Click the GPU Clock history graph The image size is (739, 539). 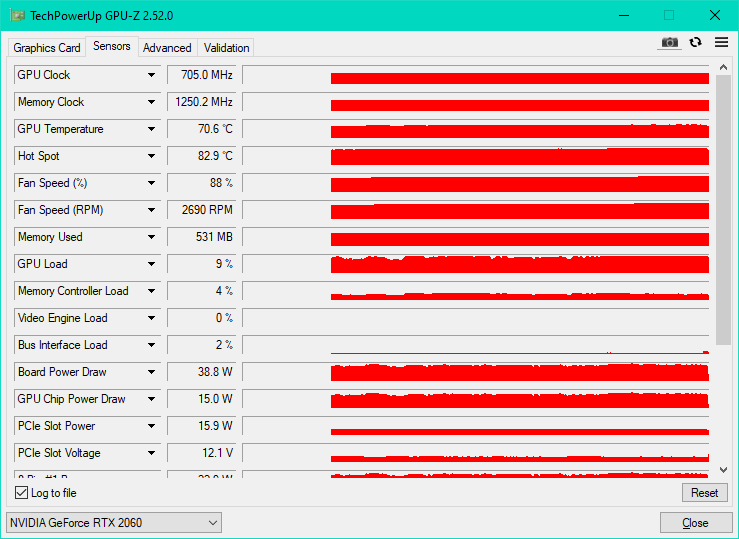coord(476,75)
